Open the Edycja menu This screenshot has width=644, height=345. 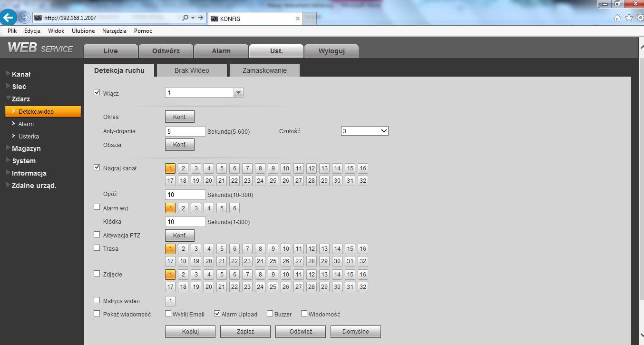tap(32, 31)
